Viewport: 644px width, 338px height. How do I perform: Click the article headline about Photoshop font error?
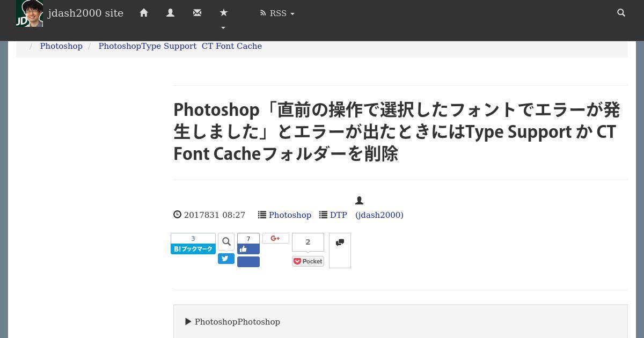[x=397, y=132]
